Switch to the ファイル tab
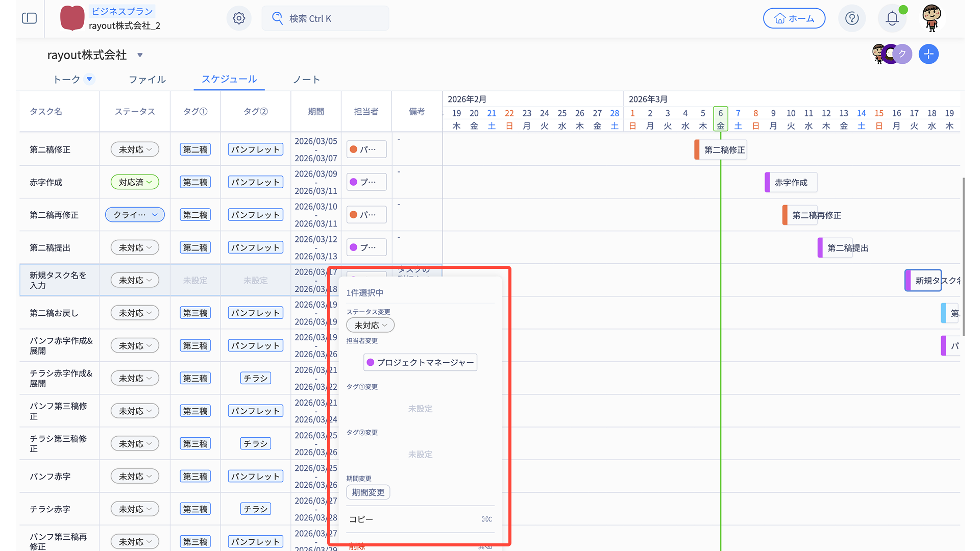Image resolution: width=980 pixels, height=551 pixels. click(x=147, y=80)
